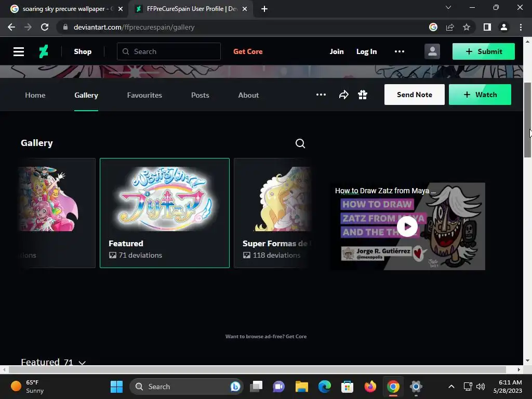Bookmark this page with star icon

coord(467,27)
